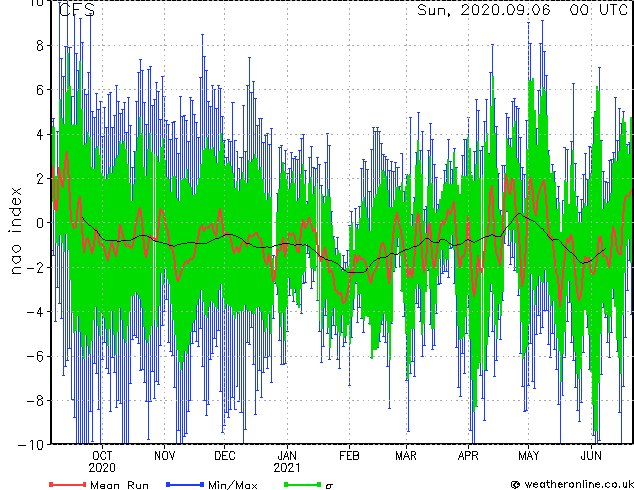Click the 'JUN' x-axis label

(x=592, y=456)
